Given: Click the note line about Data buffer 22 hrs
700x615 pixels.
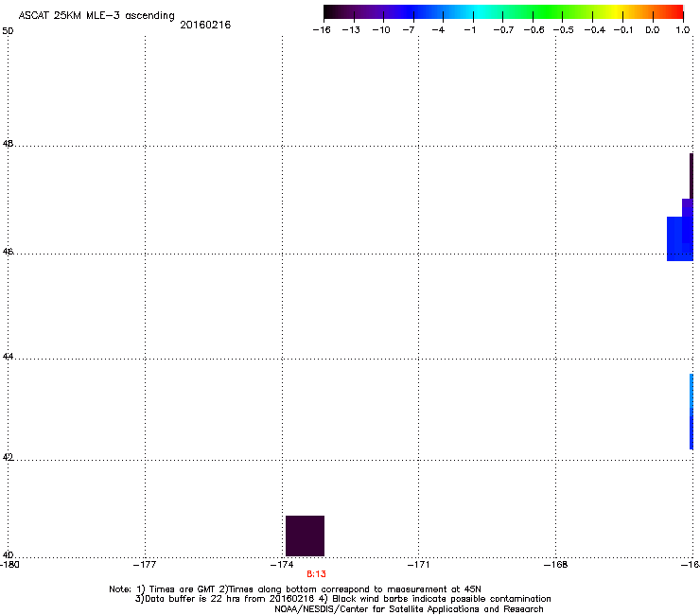Looking at the screenshot, I should click(x=342, y=599).
